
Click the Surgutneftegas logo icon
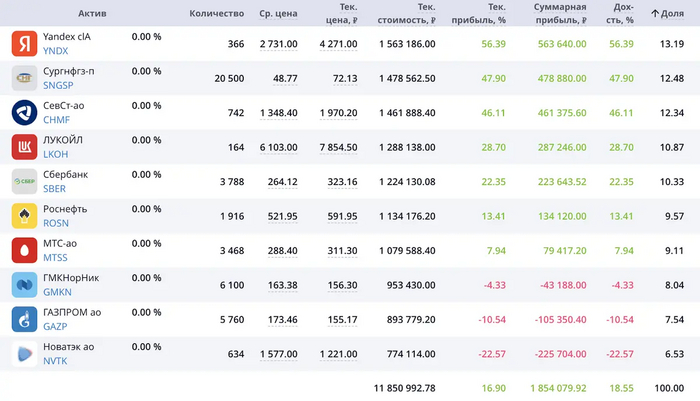[x=24, y=79]
